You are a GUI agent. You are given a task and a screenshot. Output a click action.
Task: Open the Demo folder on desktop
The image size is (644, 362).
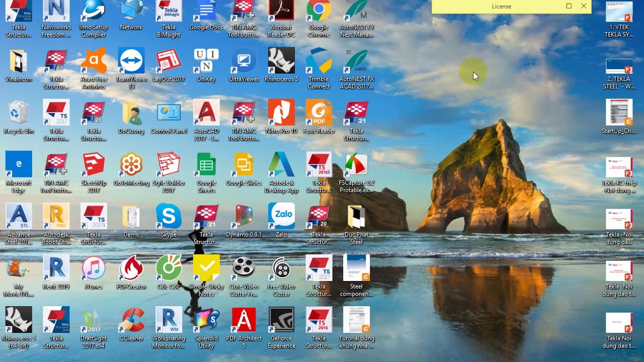pyautogui.click(x=131, y=221)
